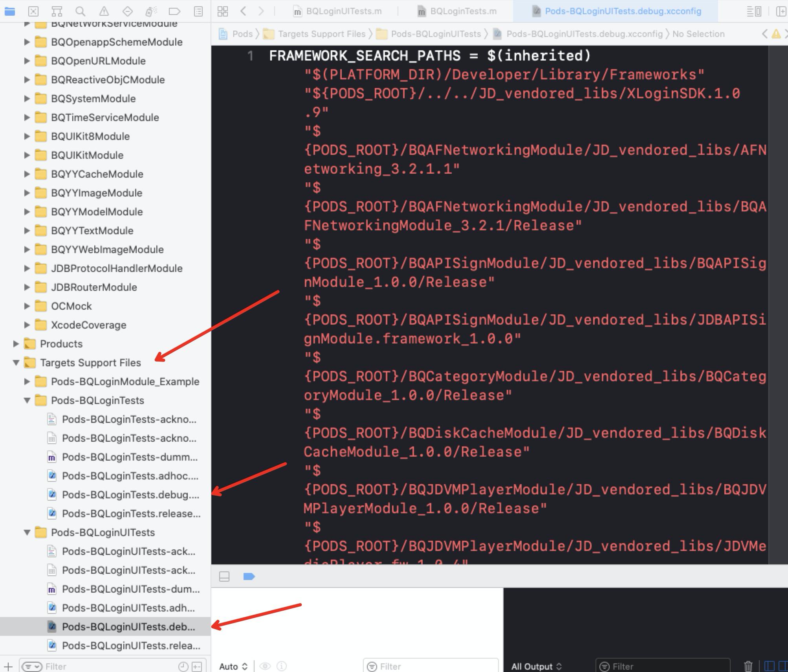Clear the console using the trash icon
Image resolution: width=788 pixels, height=672 pixels.
pyautogui.click(x=749, y=666)
